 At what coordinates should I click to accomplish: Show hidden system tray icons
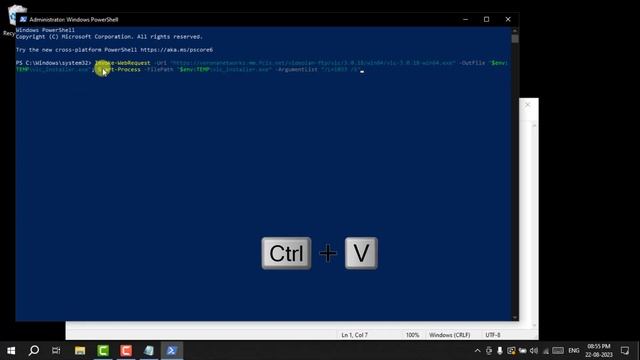coord(478,351)
